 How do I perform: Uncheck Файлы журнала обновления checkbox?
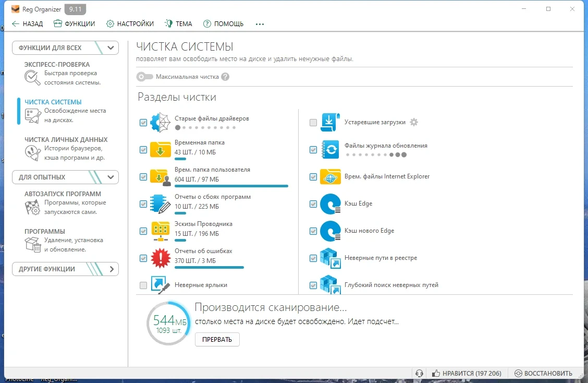tap(313, 149)
